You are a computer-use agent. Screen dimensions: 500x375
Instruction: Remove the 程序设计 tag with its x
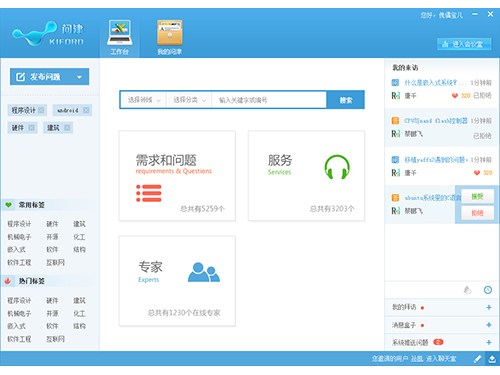click(41, 110)
